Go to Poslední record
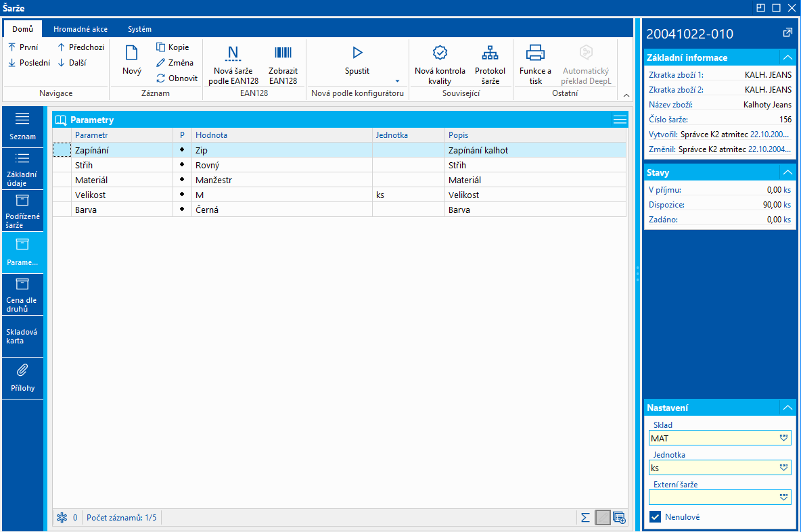This screenshot has height=532, width=801. 29,63
